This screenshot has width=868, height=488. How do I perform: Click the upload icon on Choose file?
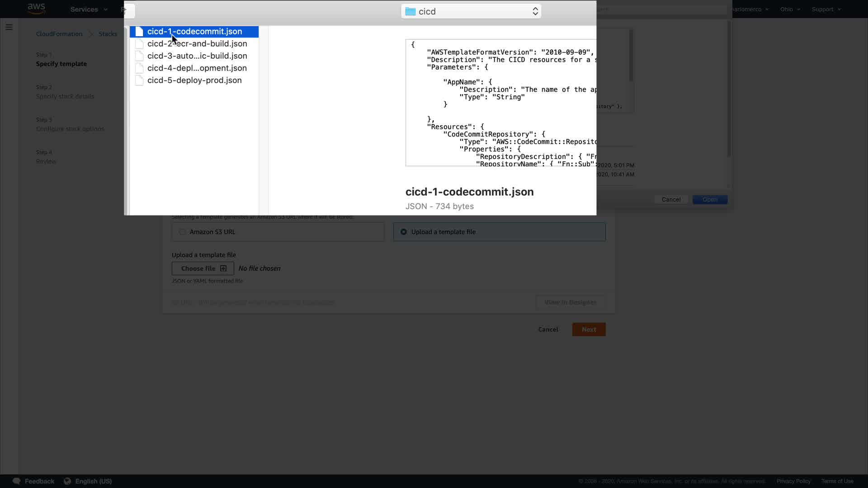tap(223, 268)
